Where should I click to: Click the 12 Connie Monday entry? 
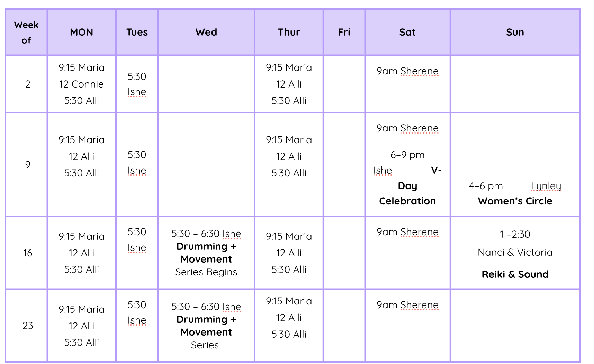pyautogui.click(x=81, y=84)
